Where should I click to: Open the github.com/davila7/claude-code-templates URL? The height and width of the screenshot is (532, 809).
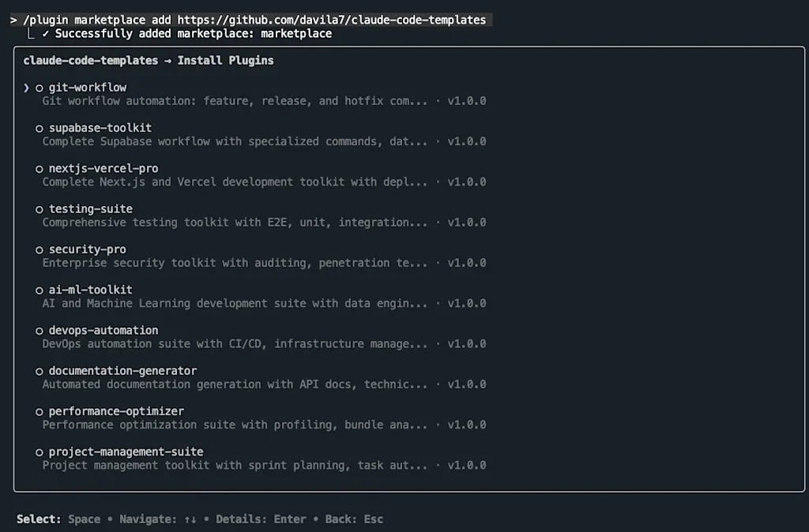click(331, 20)
